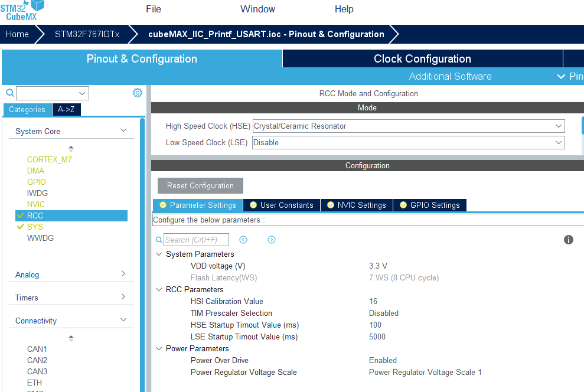This screenshot has height=392, width=584.
Task: Click the VDD voltage value 3.3 V
Action: (378, 266)
